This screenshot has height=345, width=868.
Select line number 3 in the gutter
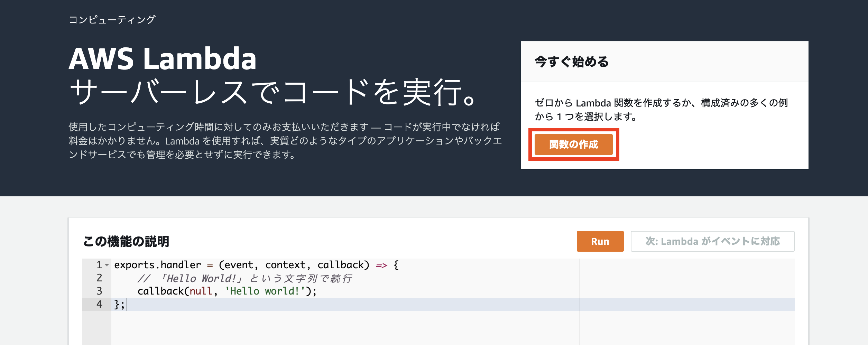pyautogui.click(x=99, y=291)
